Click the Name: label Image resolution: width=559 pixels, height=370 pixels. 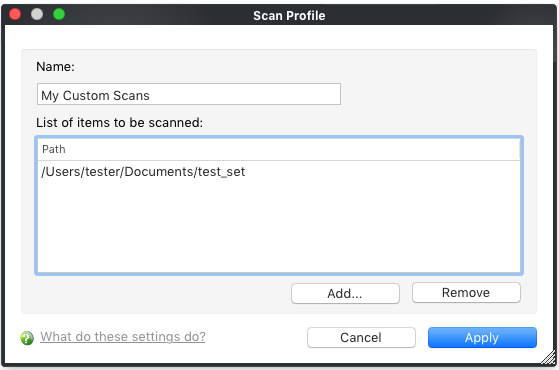click(55, 67)
